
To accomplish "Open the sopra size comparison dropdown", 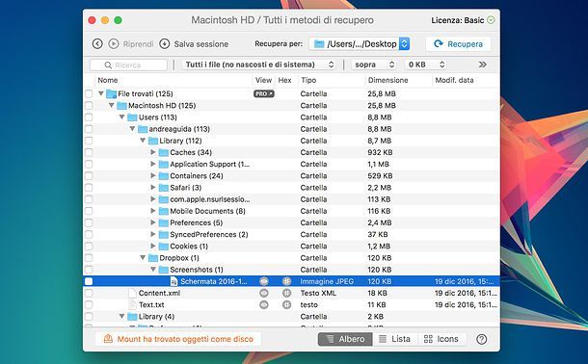I will tap(374, 65).
